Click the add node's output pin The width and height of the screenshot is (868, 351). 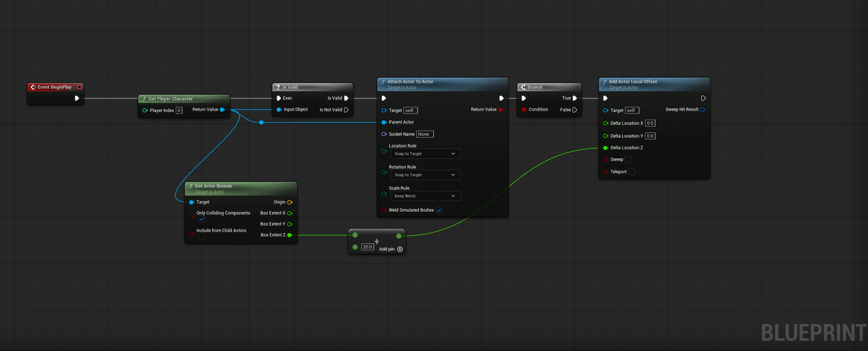pyautogui.click(x=399, y=236)
